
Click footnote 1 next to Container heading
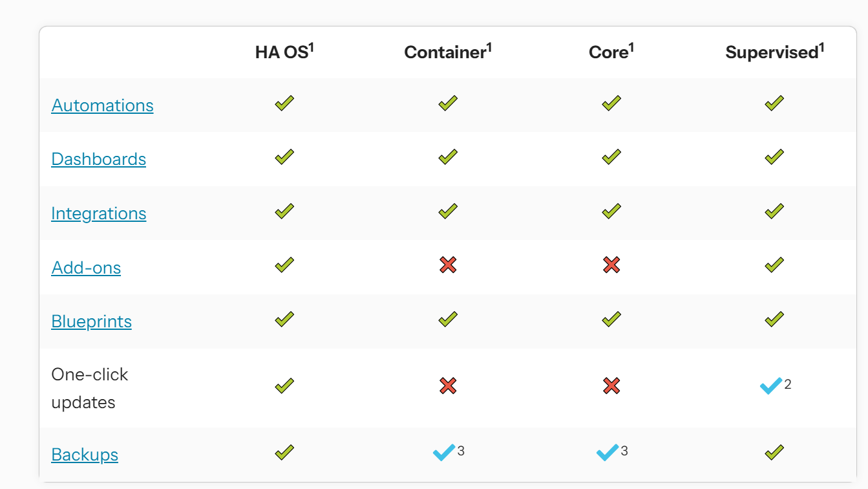(489, 47)
